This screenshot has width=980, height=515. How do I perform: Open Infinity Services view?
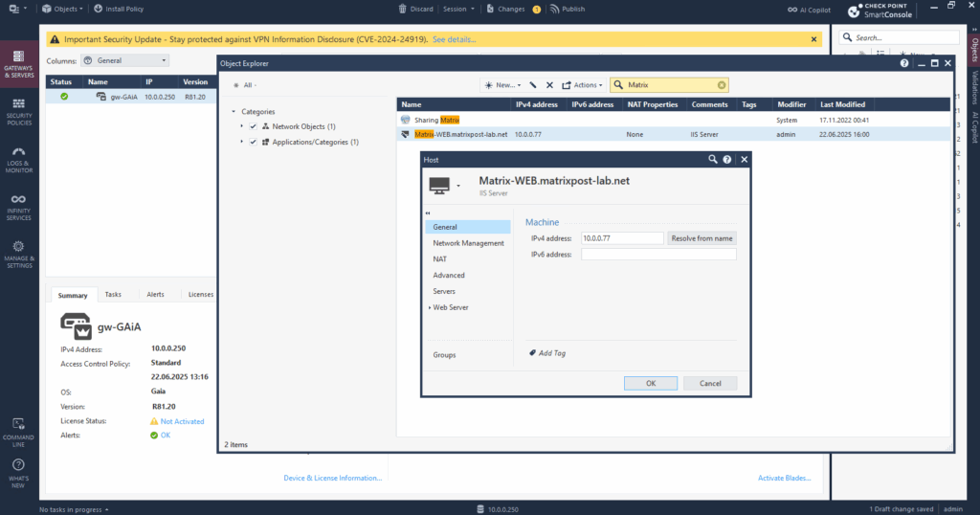point(19,208)
